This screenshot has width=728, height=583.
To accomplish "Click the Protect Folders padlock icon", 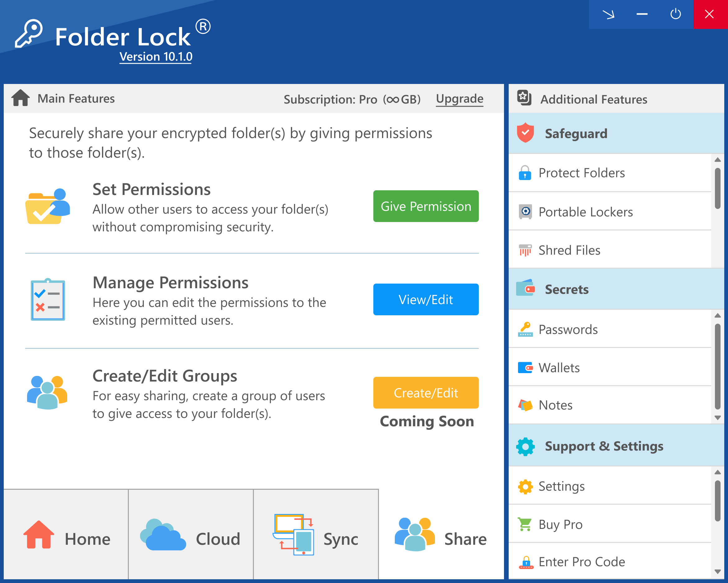I will tap(525, 173).
